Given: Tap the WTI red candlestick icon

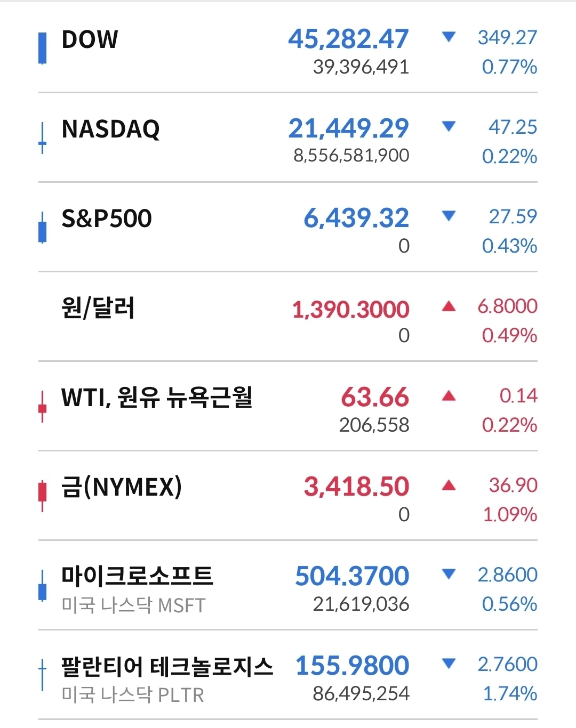Looking at the screenshot, I should tap(43, 407).
